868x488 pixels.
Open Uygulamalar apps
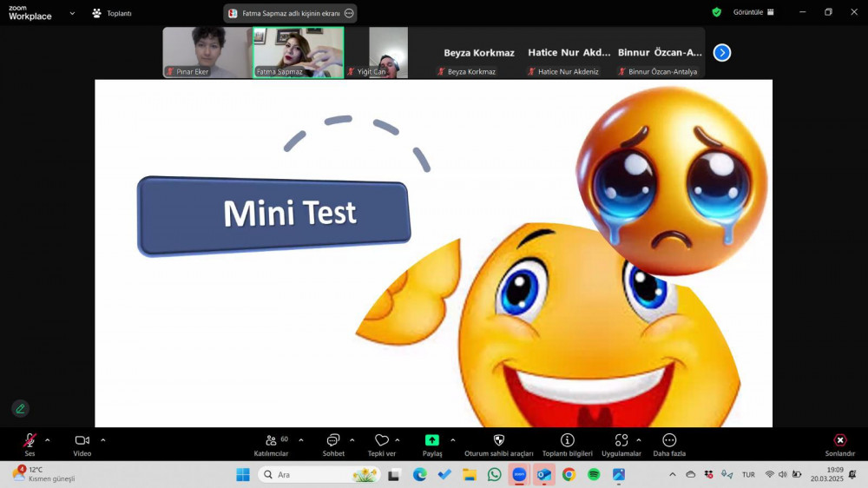[621, 445]
